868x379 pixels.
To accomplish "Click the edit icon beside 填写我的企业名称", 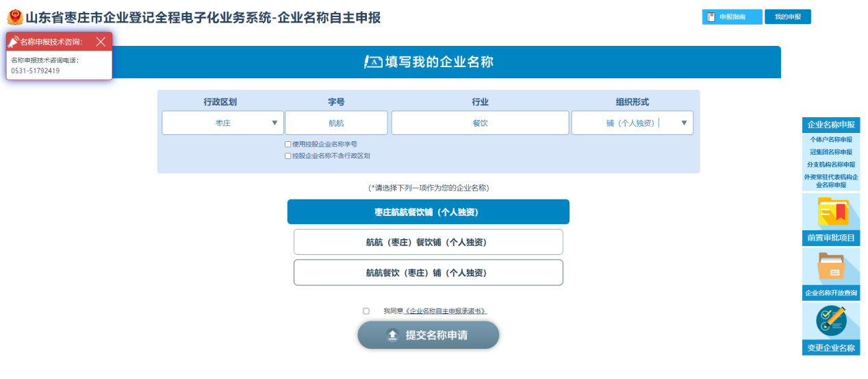I will [373, 62].
